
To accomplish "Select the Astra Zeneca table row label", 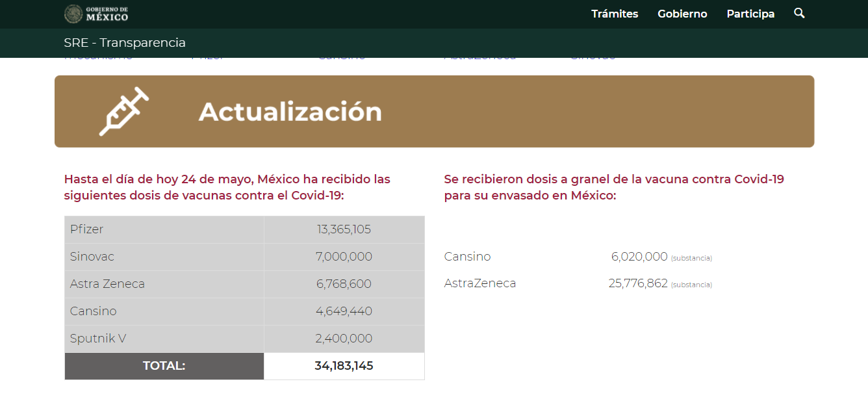I will [107, 284].
